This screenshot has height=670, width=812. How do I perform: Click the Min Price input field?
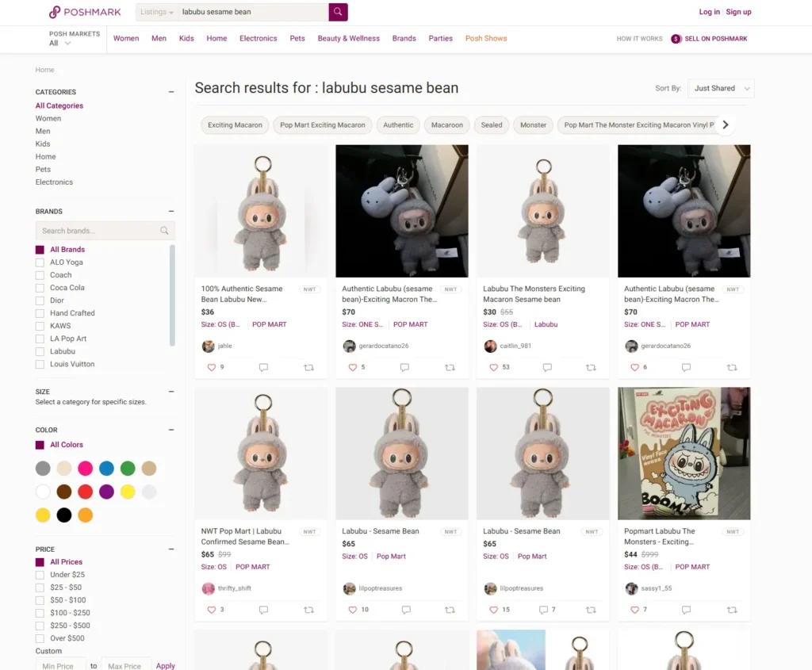tap(60, 665)
